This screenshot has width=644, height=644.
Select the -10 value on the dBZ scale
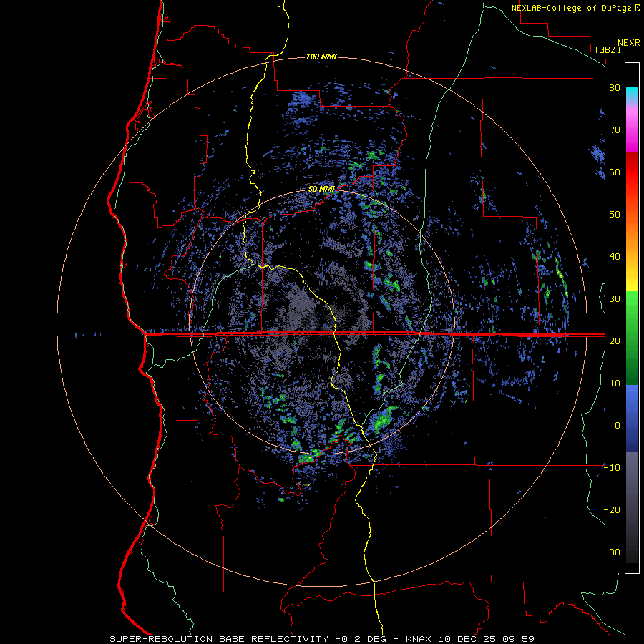(612, 468)
